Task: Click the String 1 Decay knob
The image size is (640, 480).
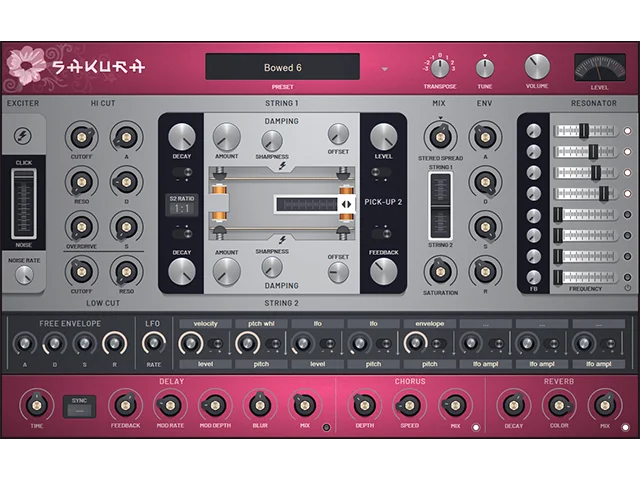Action: (x=182, y=136)
